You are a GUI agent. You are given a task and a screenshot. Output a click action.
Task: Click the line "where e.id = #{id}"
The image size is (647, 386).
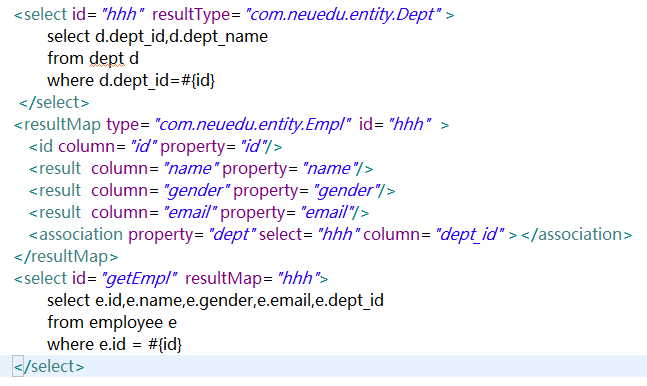(x=114, y=344)
